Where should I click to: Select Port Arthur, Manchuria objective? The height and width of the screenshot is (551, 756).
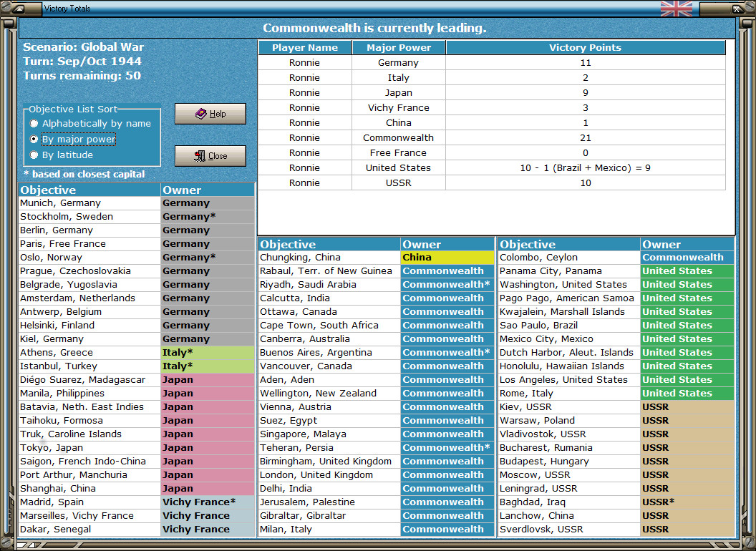pos(89,475)
